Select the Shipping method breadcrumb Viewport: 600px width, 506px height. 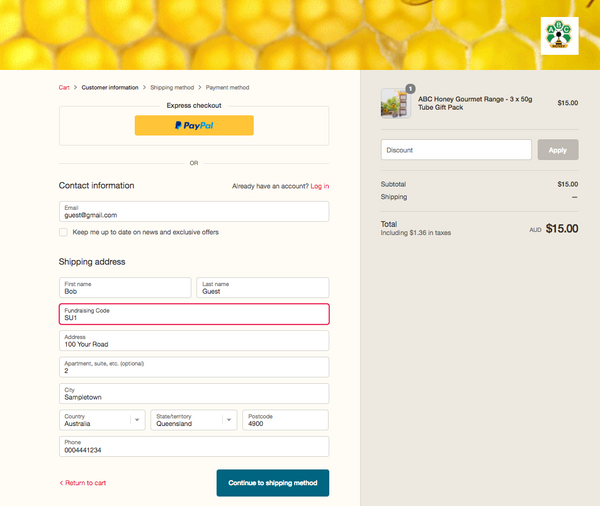(x=172, y=88)
